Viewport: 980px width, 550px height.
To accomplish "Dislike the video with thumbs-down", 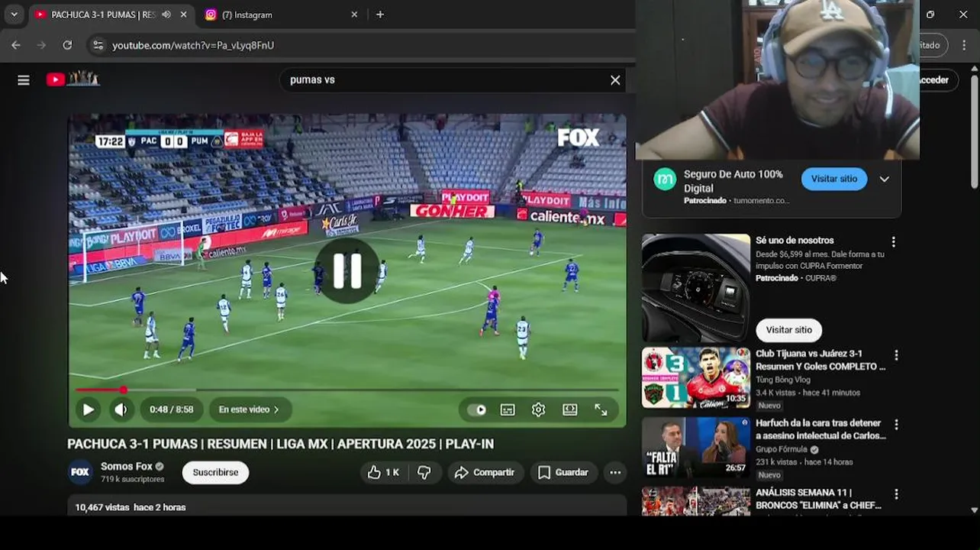I will [424, 472].
